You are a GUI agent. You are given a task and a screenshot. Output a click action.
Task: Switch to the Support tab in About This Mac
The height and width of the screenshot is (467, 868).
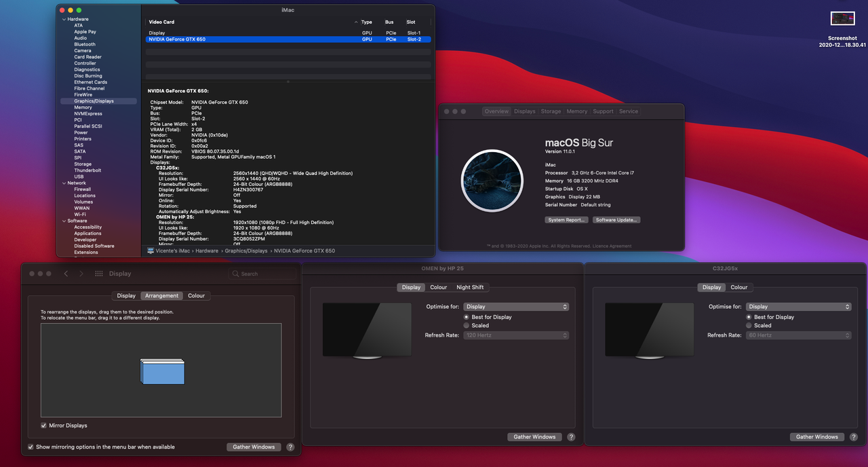(x=603, y=111)
